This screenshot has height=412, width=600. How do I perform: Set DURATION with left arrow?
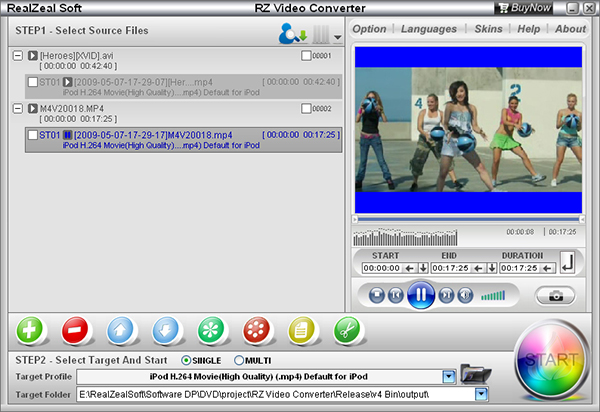tap(547, 268)
